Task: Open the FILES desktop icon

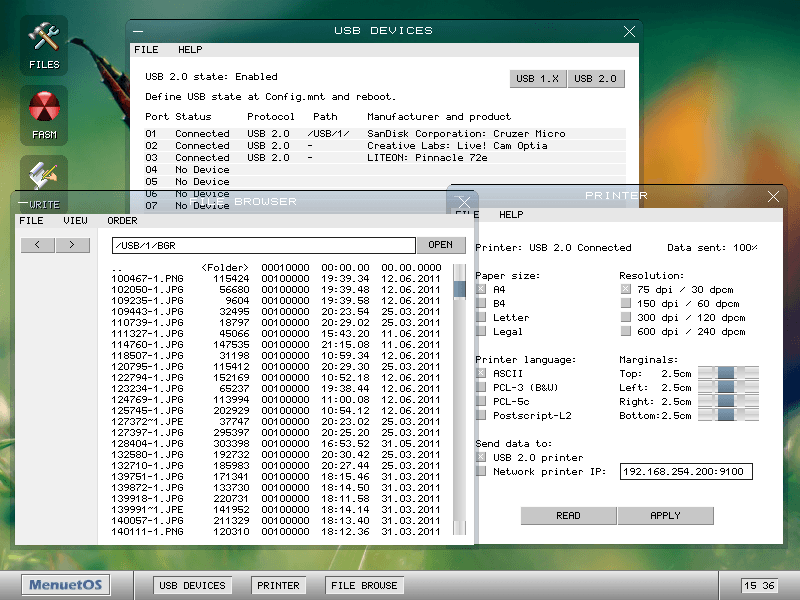Action: 43,43
